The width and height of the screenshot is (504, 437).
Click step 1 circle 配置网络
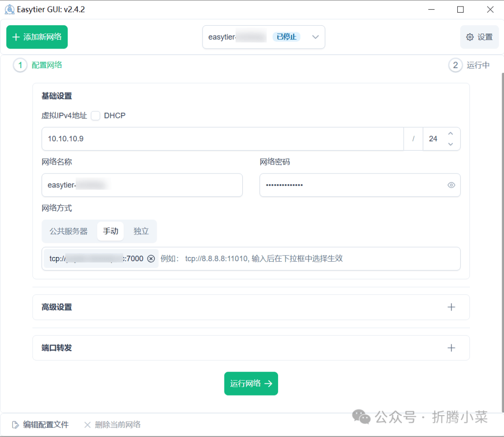point(20,65)
